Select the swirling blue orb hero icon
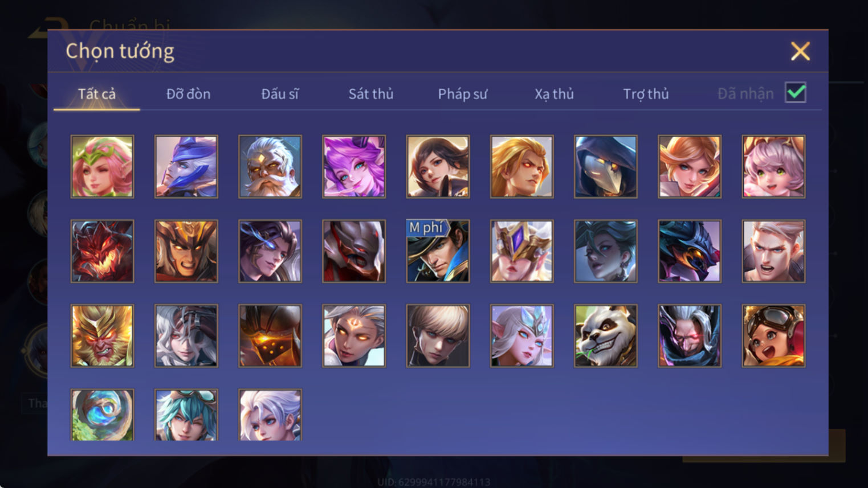This screenshot has width=868, height=488. [102, 415]
